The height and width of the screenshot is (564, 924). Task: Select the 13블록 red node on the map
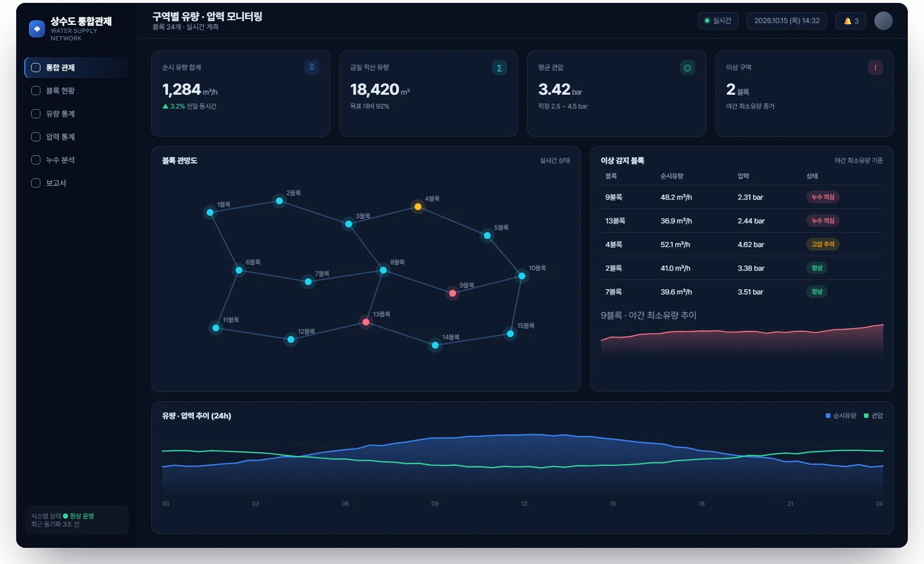tap(366, 322)
